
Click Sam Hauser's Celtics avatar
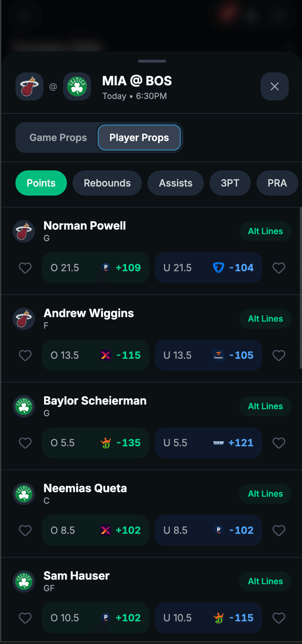pyautogui.click(x=24, y=581)
